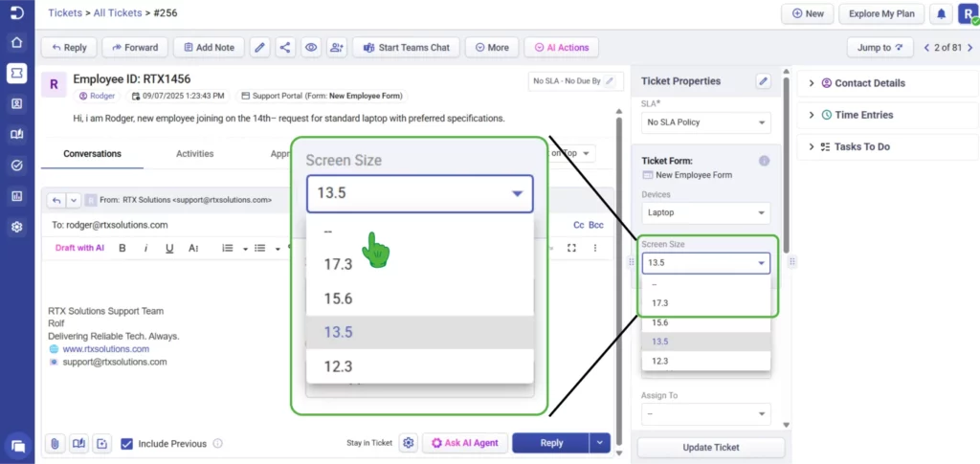Open the Tickets module in sidebar

pos(17,73)
